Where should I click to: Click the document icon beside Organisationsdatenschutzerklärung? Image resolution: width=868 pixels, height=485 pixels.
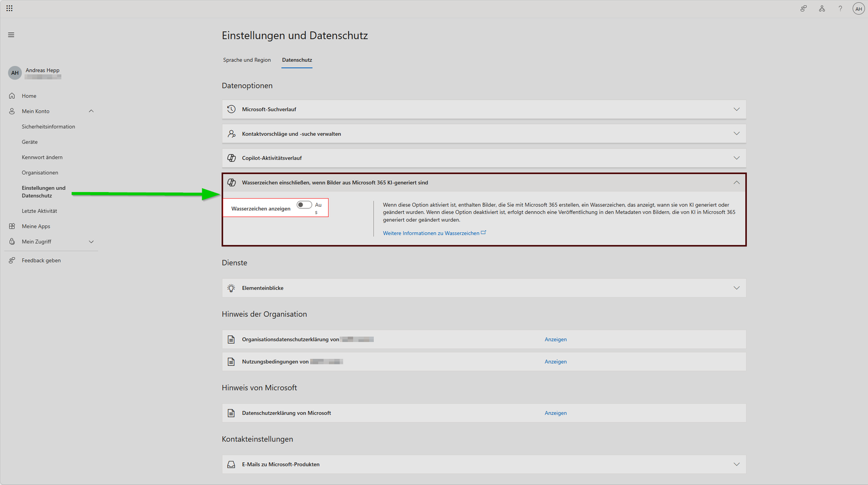(x=231, y=340)
